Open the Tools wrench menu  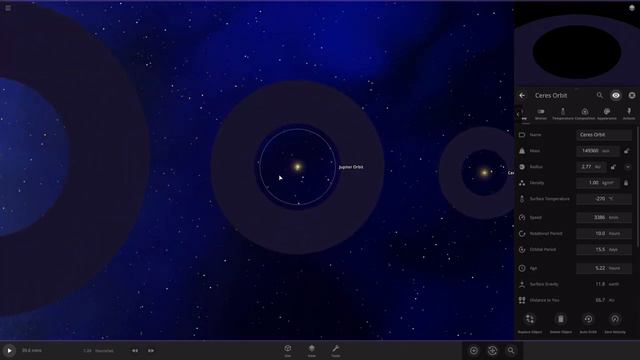[336, 350]
